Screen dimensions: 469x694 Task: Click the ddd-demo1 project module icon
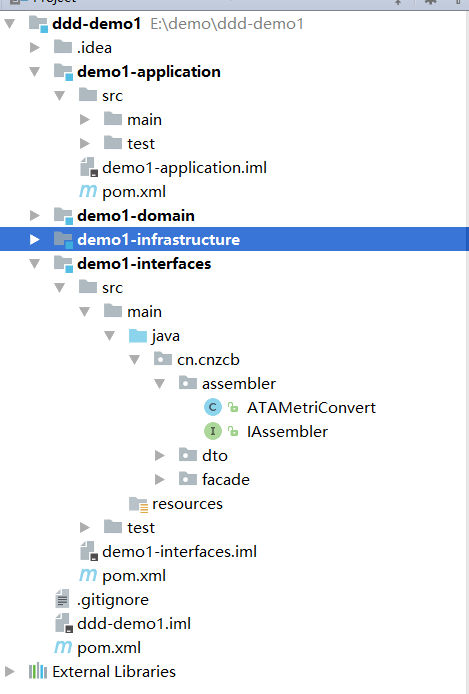click(x=38, y=24)
